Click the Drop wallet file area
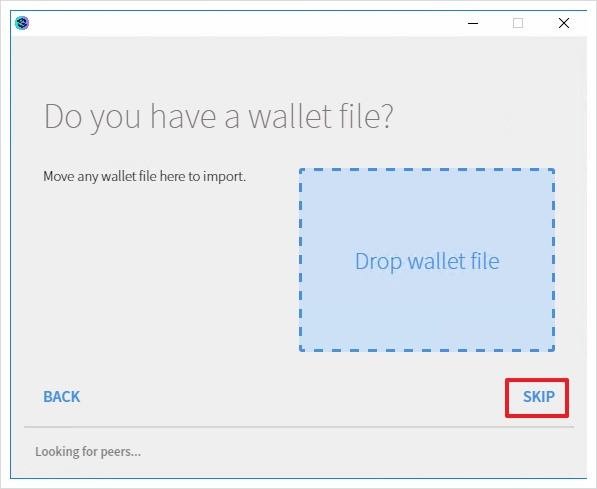The height and width of the screenshot is (489, 597). pyautogui.click(x=427, y=260)
